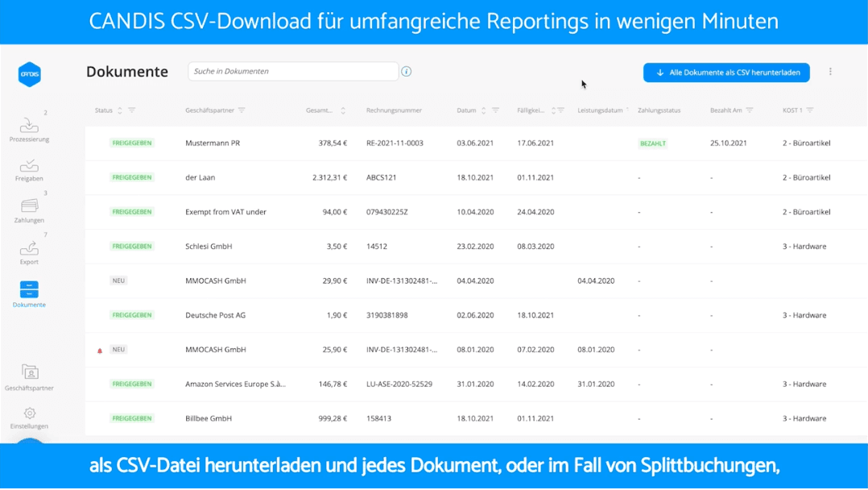This screenshot has height=490, width=868.
Task: Open the Datum column filter
Action: [495, 110]
